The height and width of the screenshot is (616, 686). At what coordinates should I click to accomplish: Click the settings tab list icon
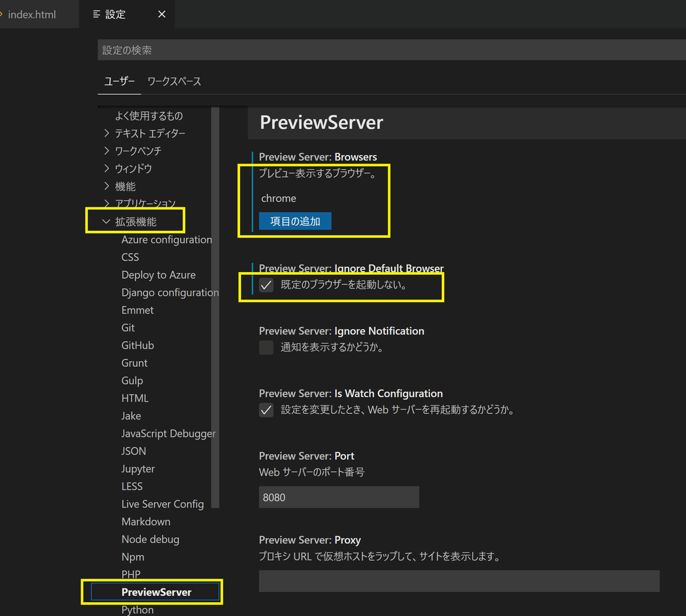click(x=97, y=14)
